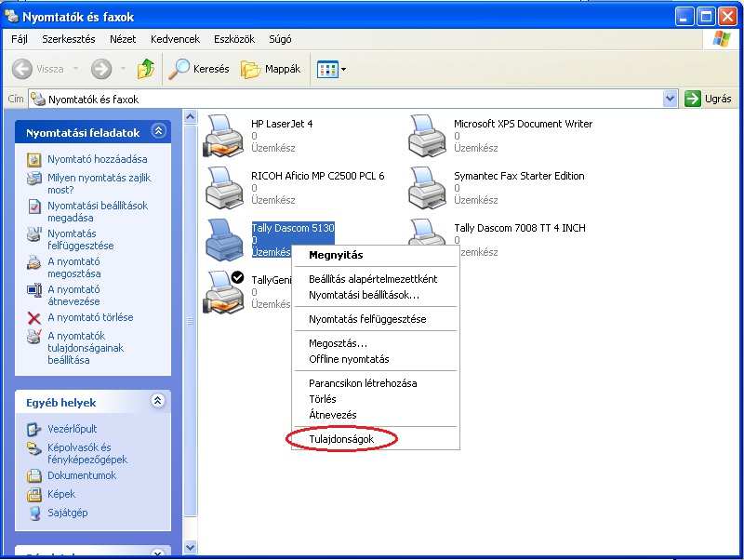Click the Back button dropdown arrow

(x=76, y=69)
